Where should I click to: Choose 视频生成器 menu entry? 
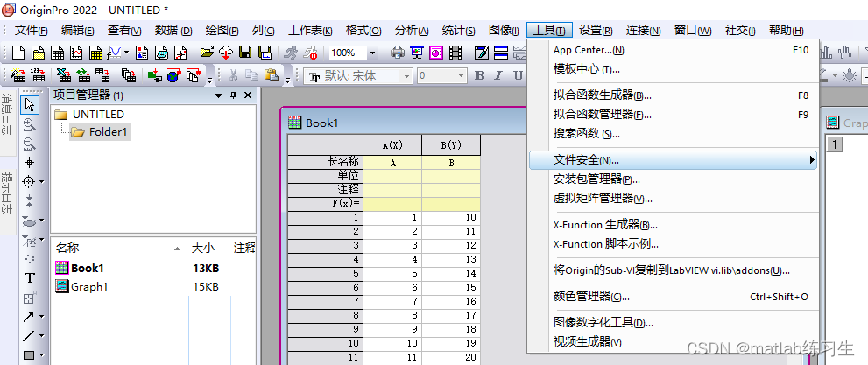pos(673,341)
